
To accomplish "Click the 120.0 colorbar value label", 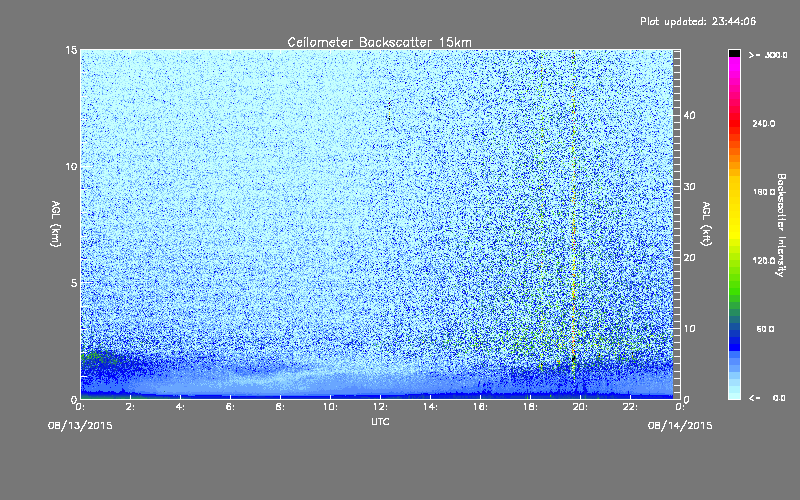I will [764, 261].
